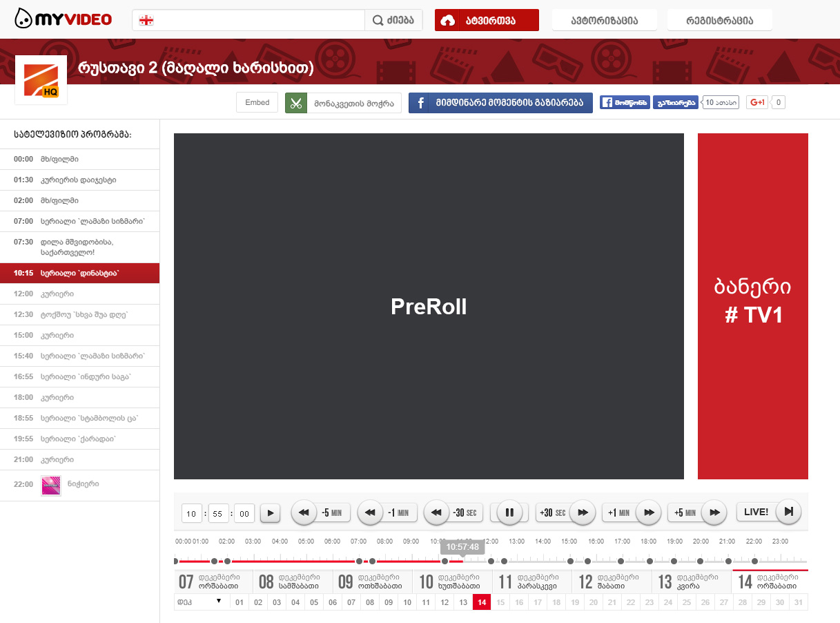Jump to the live broadcast with LIVE! button
The height and width of the screenshot is (623, 840).
768,512
